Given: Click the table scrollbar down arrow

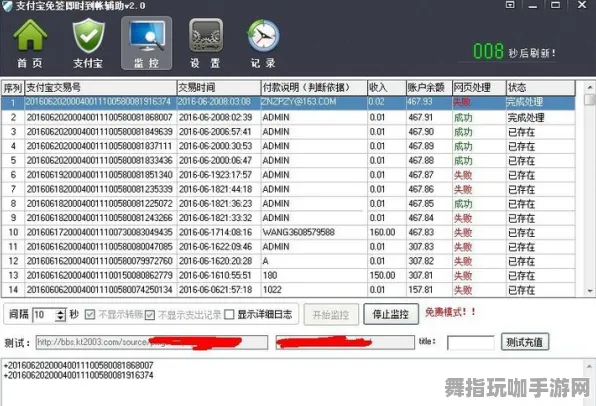Looking at the screenshot, I should click(x=590, y=291).
